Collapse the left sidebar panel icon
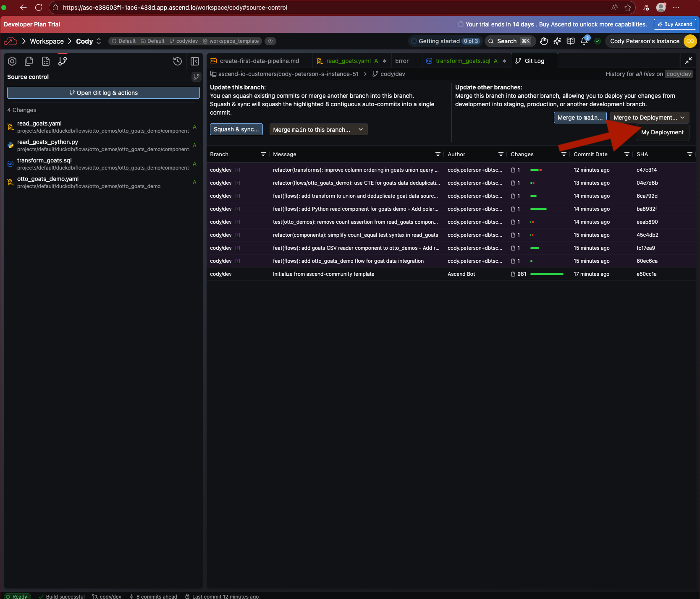Viewport: 700px width, 599px height. pyautogui.click(x=195, y=61)
